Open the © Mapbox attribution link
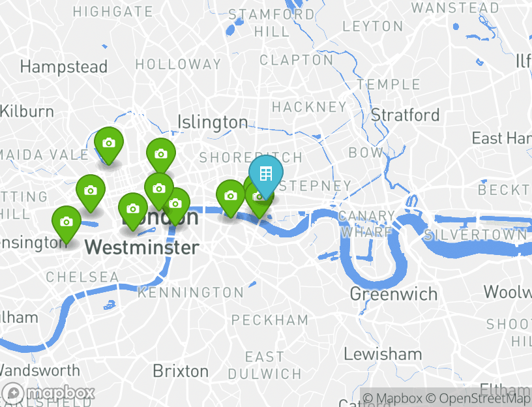This screenshot has height=407, width=532. coord(392,398)
